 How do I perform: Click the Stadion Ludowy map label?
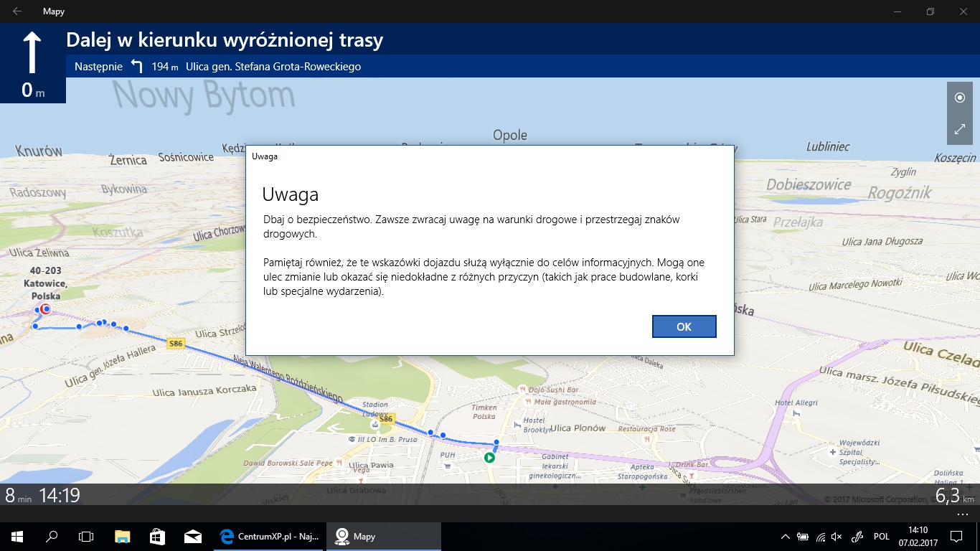(376, 410)
